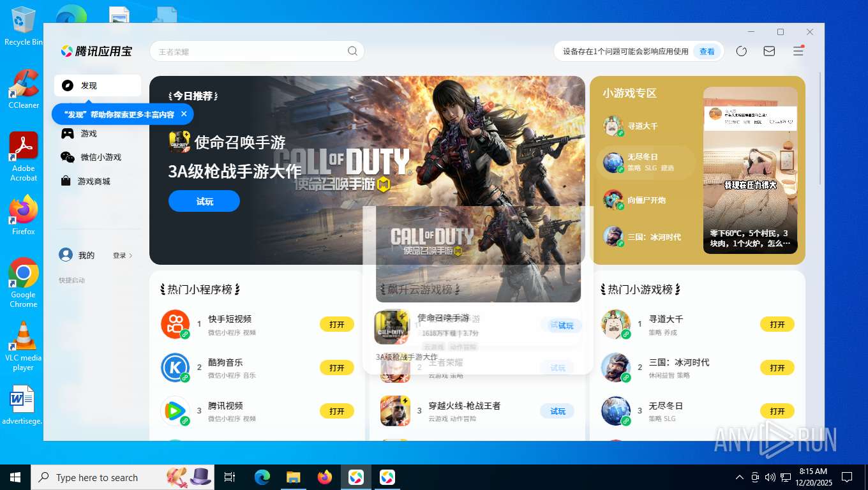Click the 腾讯视频 app icon
This screenshot has height=490, width=868.
point(175,411)
